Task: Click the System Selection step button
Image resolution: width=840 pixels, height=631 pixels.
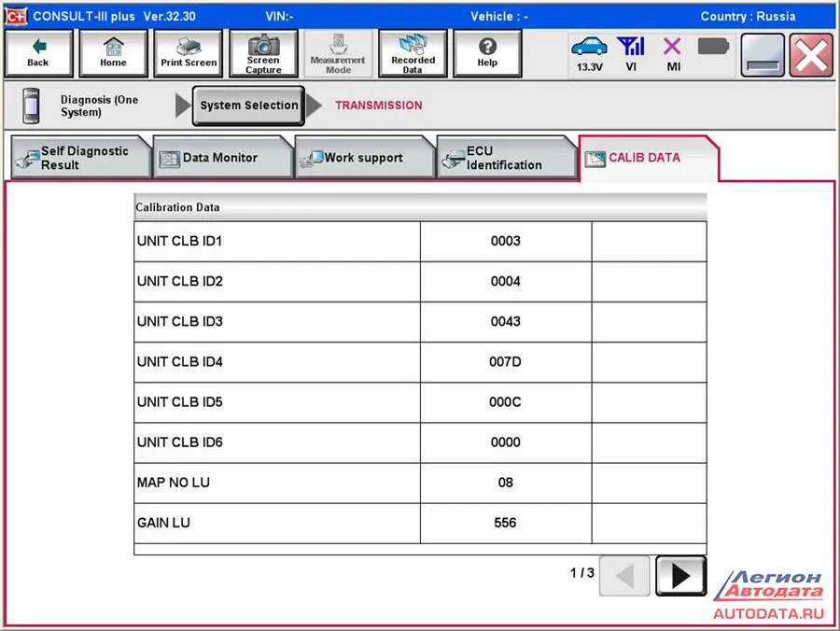Action: click(248, 105)
